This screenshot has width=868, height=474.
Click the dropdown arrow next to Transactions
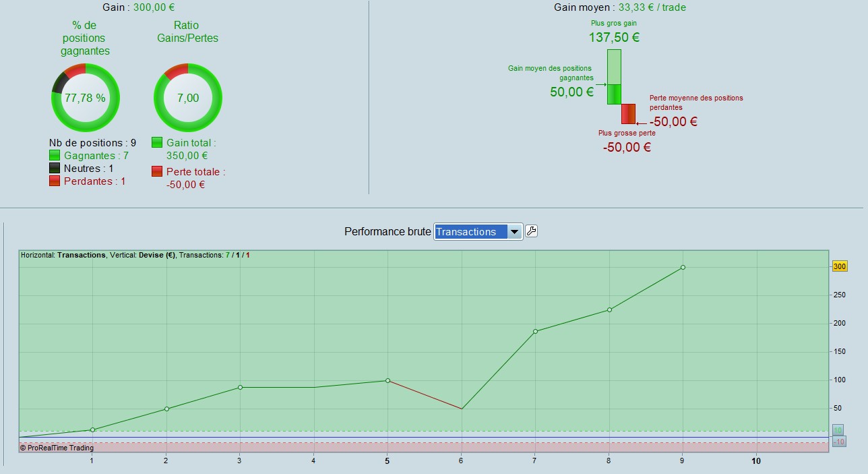[514, 232]
